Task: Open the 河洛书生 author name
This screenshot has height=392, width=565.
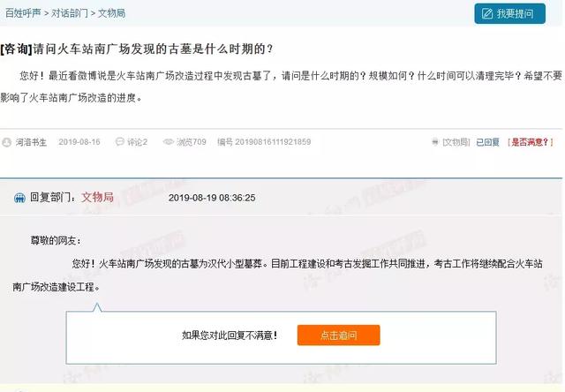Action: coord(31,142)
